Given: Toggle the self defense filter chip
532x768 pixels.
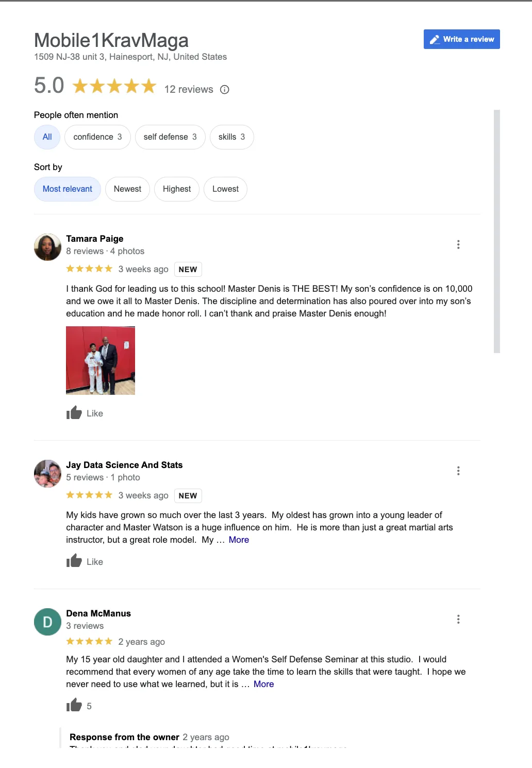Looking at the screenshot, I should [170, 137].
